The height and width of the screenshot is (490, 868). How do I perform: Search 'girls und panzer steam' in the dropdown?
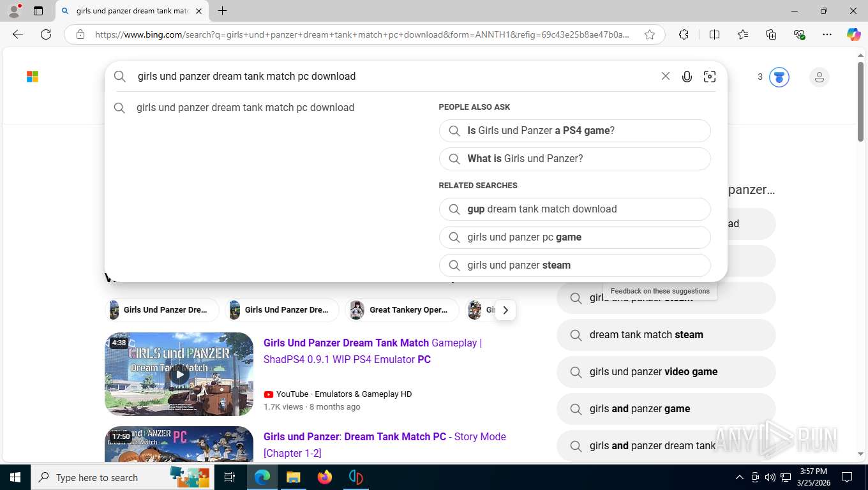(x=575, y=265)
